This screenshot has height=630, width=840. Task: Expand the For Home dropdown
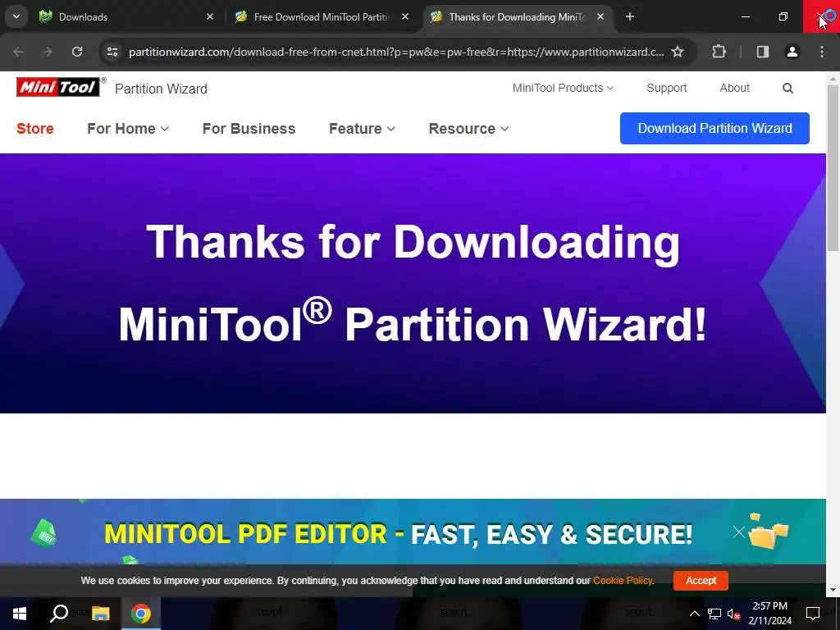(x=128, y=129)
